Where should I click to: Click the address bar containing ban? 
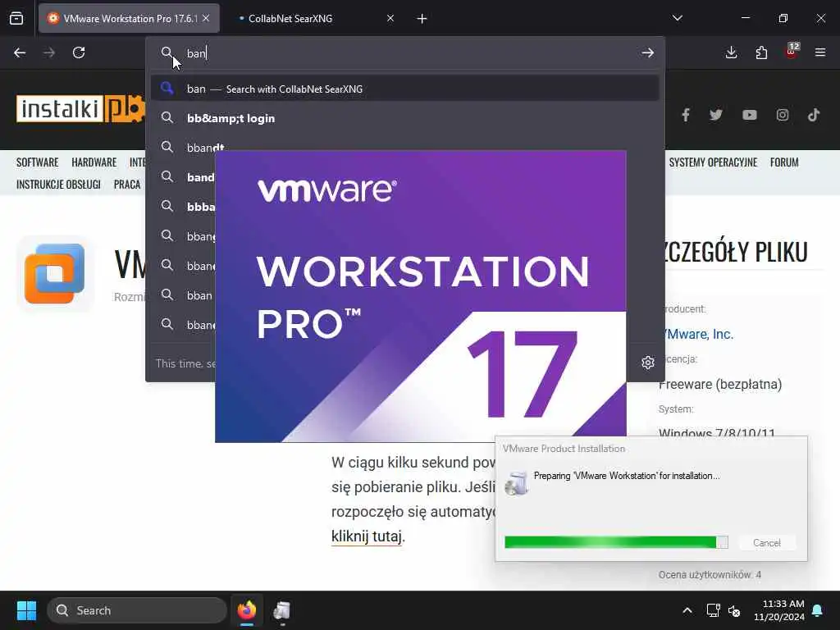pos(404,53)
